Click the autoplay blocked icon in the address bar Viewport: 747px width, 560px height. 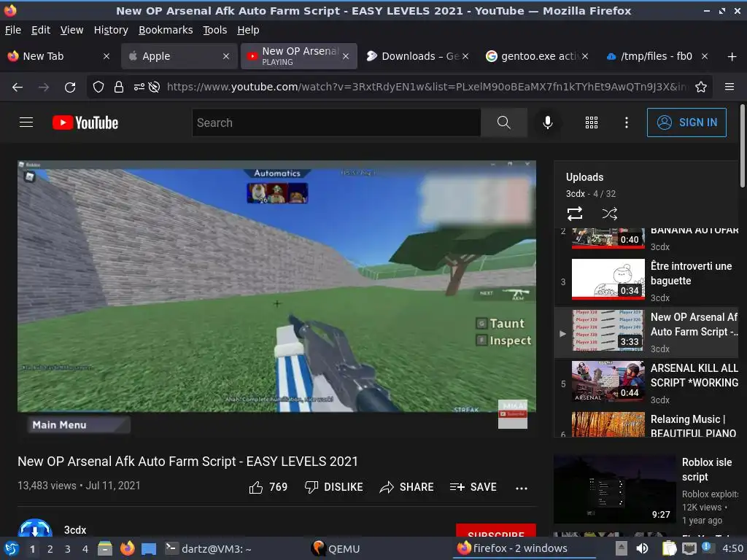tap(154, 87)
